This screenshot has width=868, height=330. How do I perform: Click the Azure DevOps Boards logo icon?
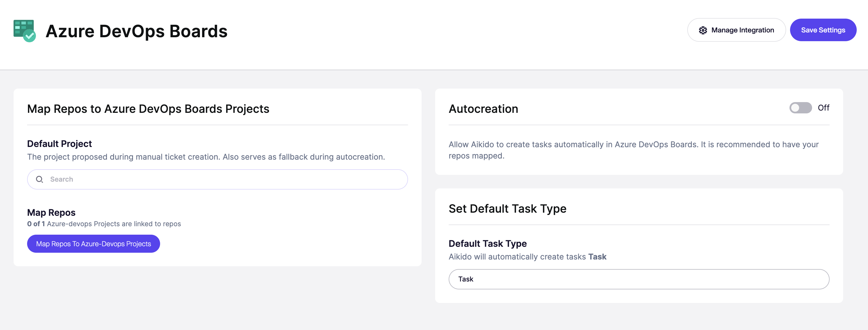pos(25,31)
